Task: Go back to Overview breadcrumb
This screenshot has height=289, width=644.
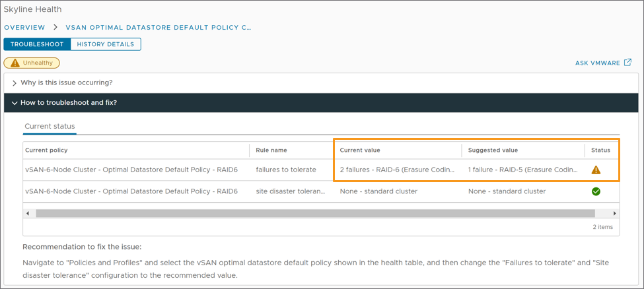Action: click(24, 28)
